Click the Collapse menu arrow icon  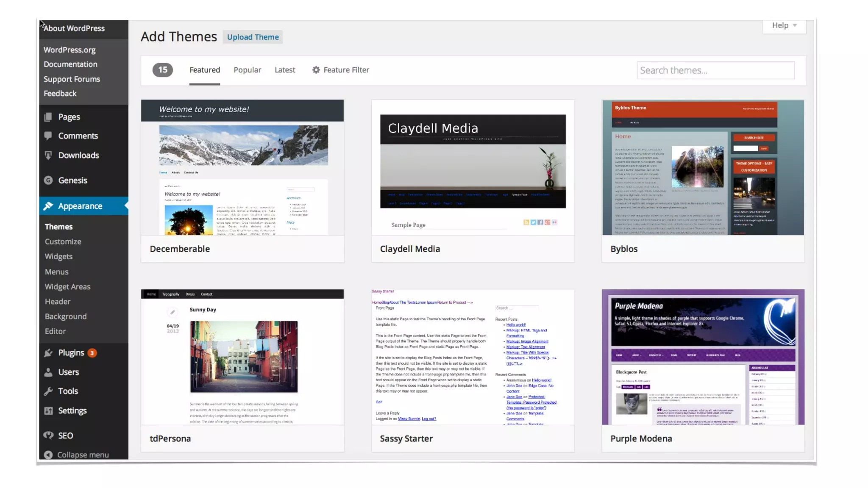point(48,455)
